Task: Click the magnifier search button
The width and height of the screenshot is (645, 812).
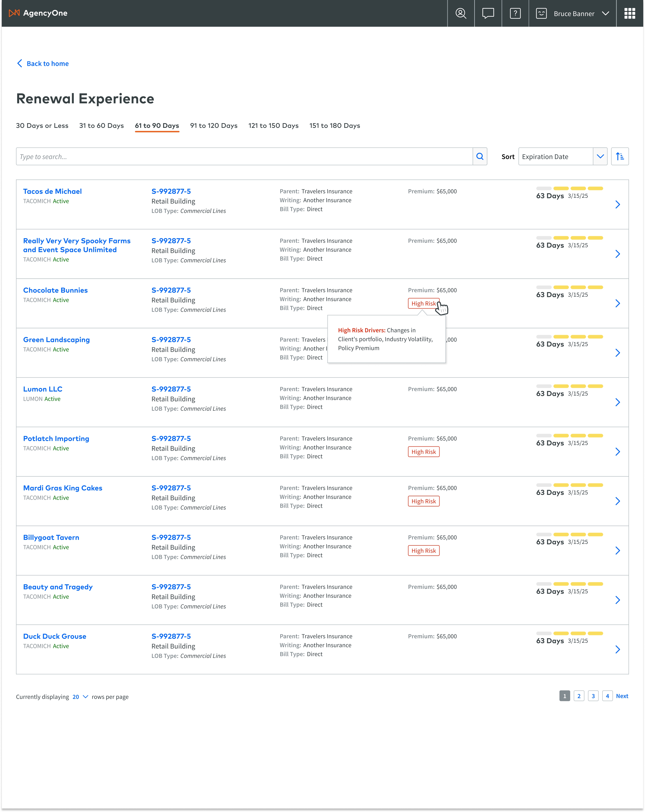Action: 479,156
